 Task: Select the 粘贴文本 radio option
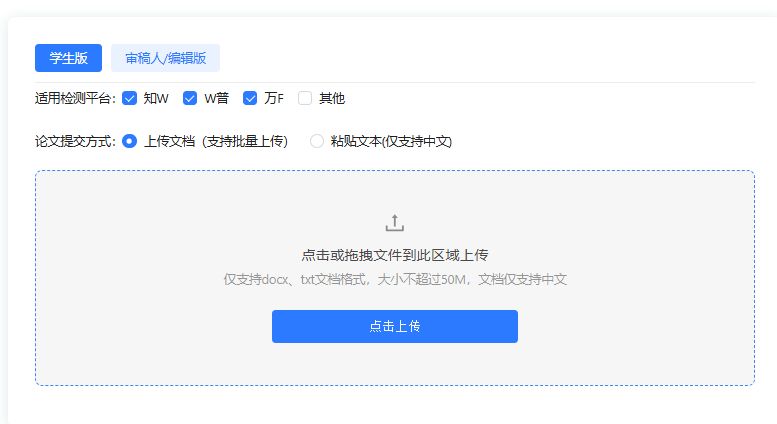tap(317, 141)
